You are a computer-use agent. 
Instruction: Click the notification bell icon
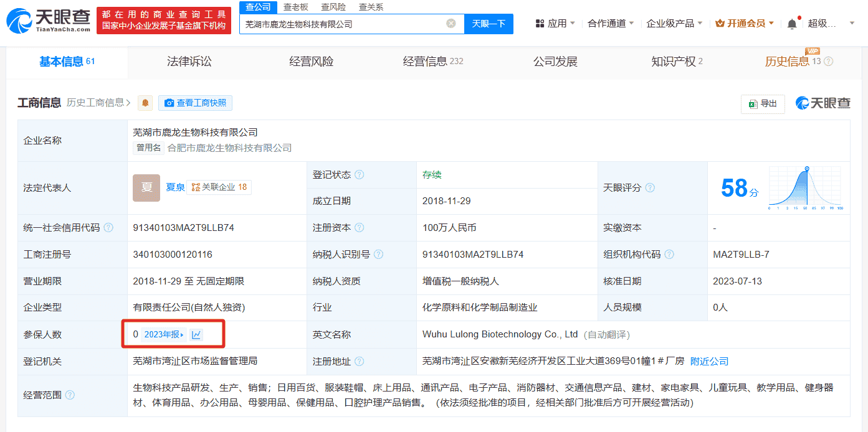click(x=792, y=24)
